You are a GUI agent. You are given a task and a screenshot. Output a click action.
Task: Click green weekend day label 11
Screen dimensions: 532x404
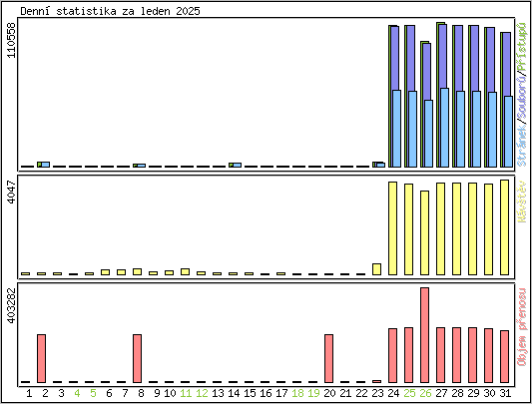pyautogui.click(x=186, y=393)
